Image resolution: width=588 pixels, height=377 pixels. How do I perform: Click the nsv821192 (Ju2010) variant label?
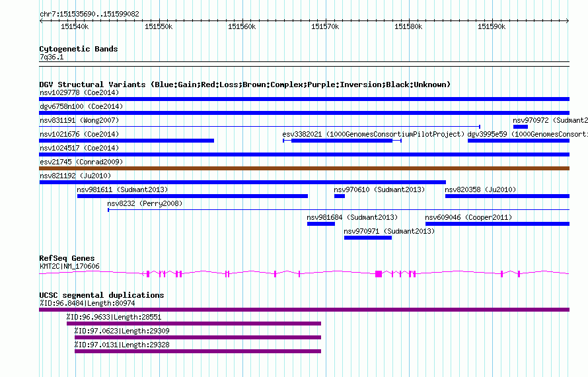75,176
